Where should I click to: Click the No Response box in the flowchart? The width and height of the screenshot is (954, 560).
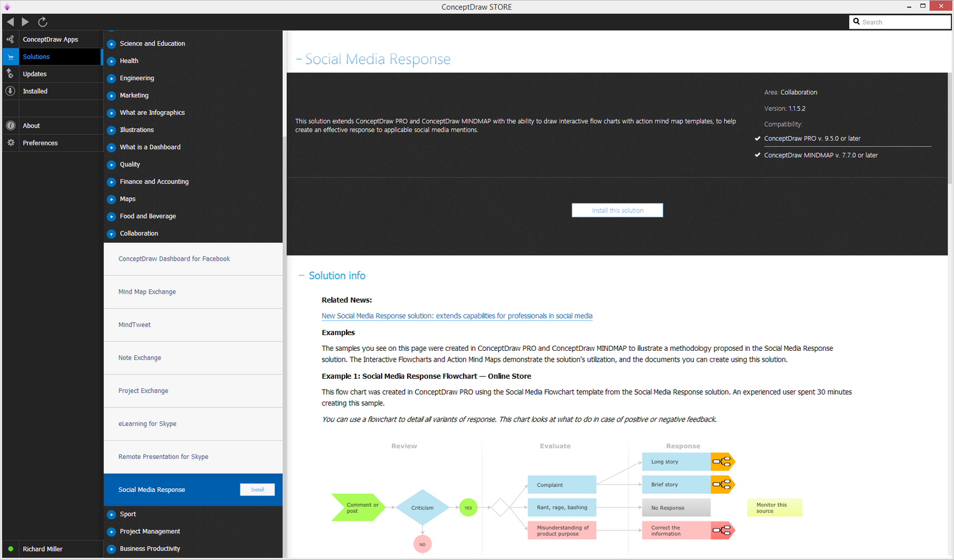[x=676, y=507]
